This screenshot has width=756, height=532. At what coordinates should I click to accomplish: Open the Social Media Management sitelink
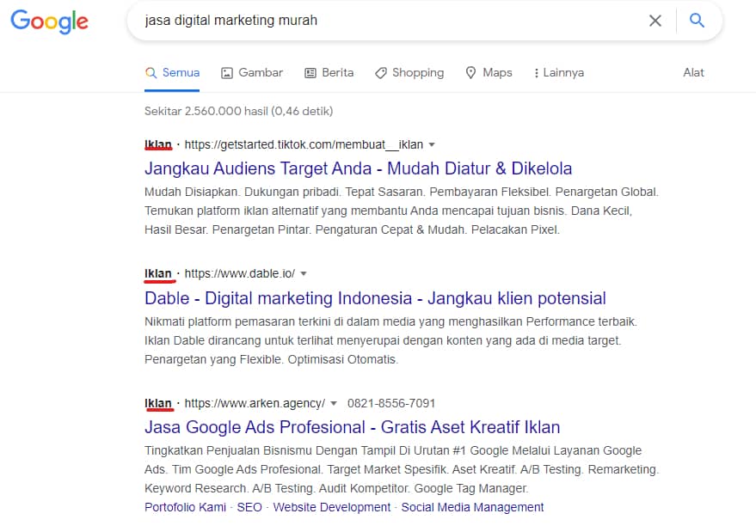pyautogui.click(x=472, y=507)
